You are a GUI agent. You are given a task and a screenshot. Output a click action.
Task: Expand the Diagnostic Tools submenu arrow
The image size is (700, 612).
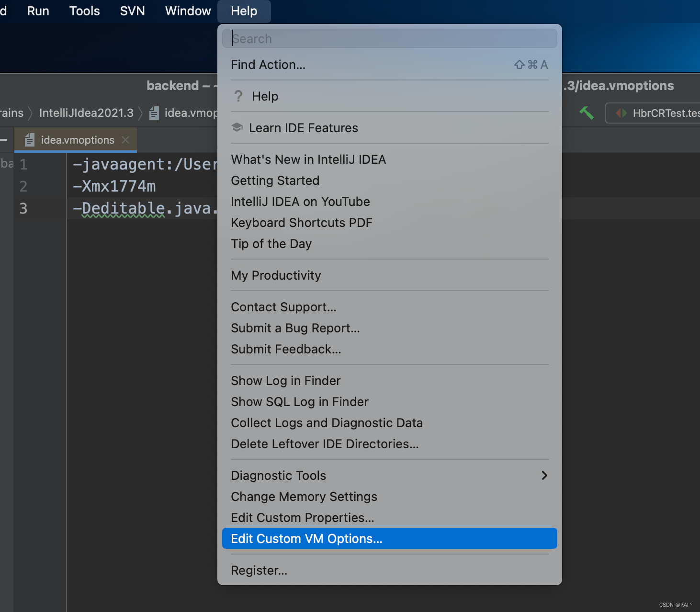pos(544,475)
